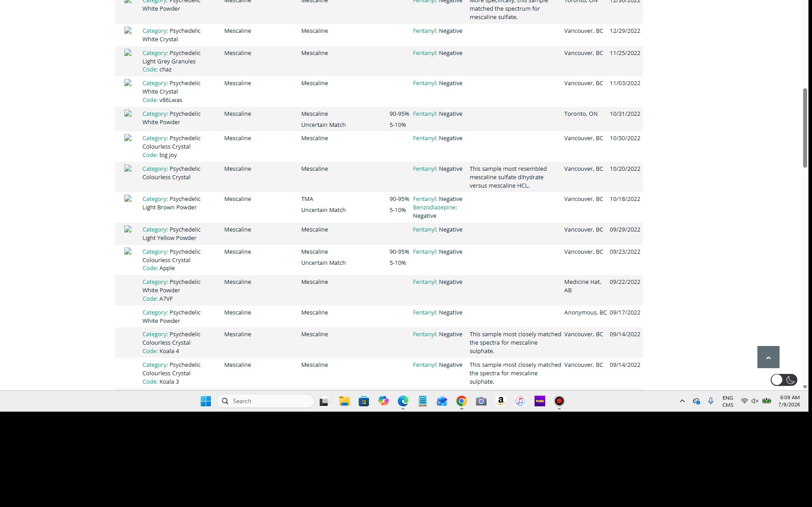Viewport: 812px width, 507px height.
Task: Open the iTunes music icon
Action: [520, 401]
